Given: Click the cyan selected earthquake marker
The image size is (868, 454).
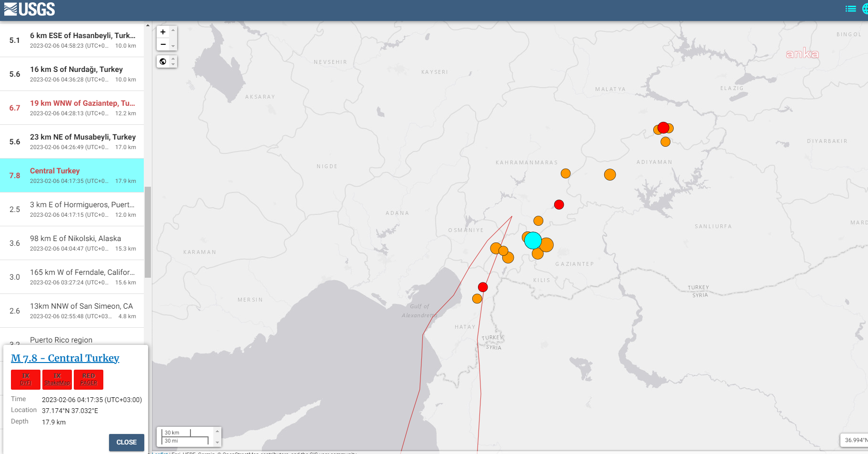Looking at the screenshot, I should tap(533, 241).
